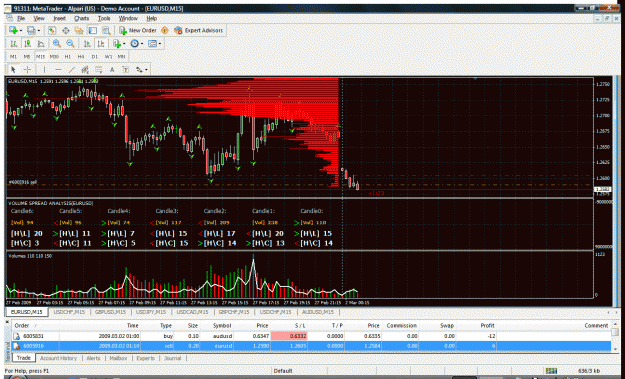Select the Horizontal Line tool

click(x=58, y=70)
